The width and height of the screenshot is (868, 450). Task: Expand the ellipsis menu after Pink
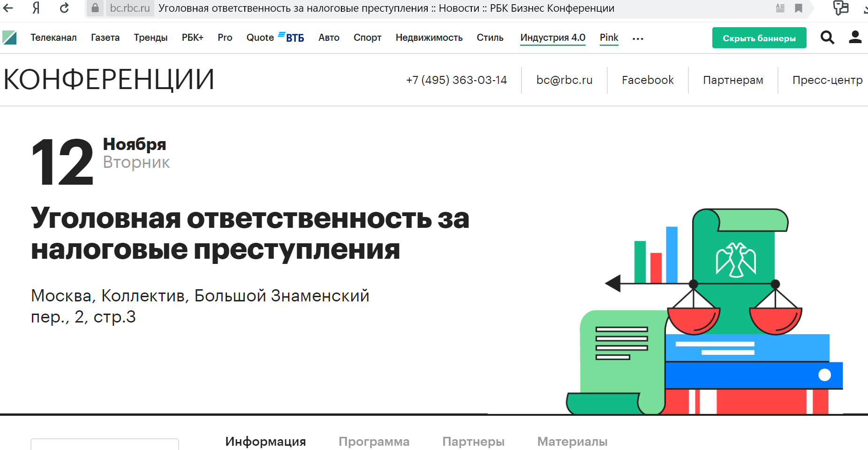[x=638, y=38]
